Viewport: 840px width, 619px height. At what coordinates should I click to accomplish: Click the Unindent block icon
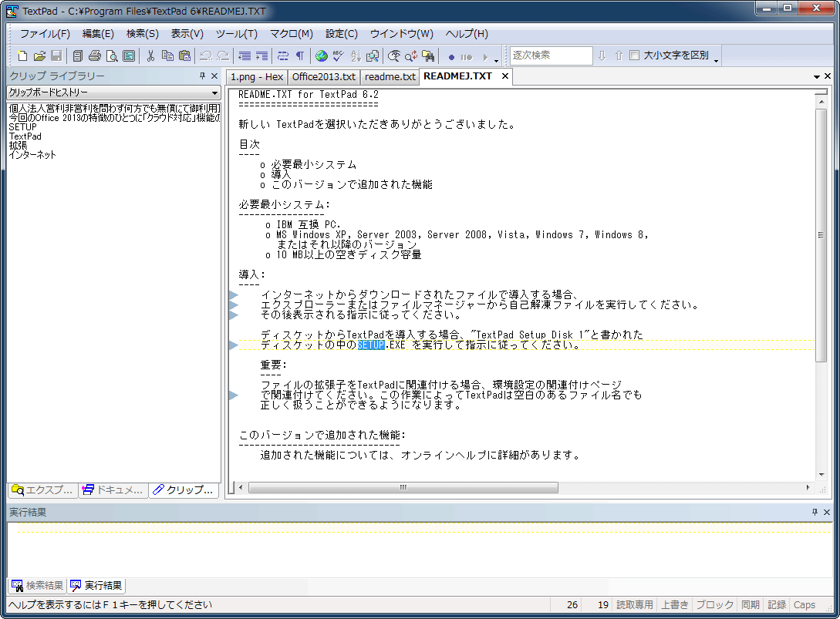245,56
